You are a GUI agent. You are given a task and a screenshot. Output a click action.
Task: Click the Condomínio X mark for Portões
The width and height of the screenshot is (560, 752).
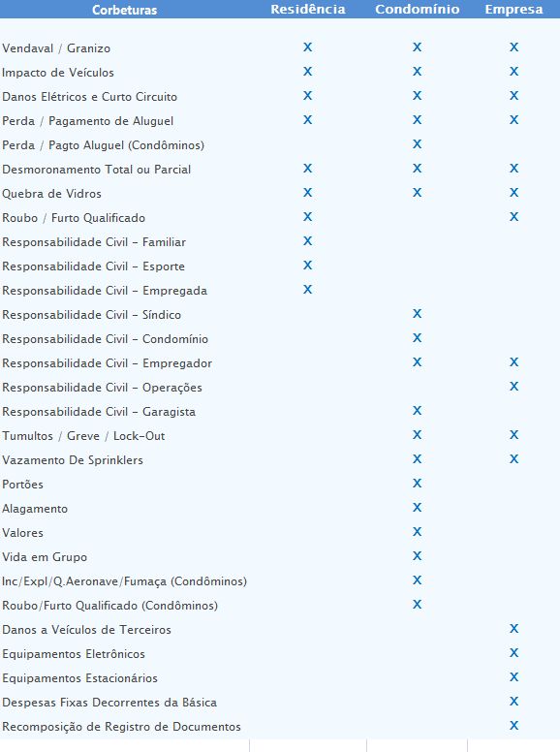coord(418,483)
